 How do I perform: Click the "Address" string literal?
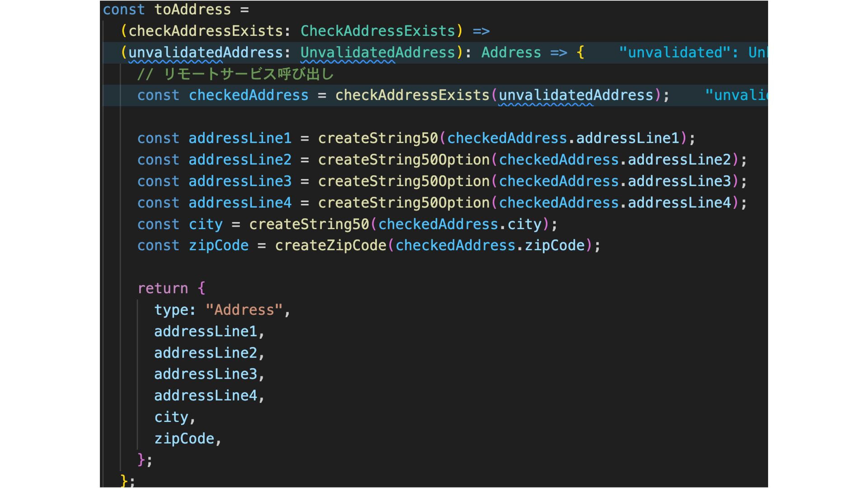click(244, 310)
